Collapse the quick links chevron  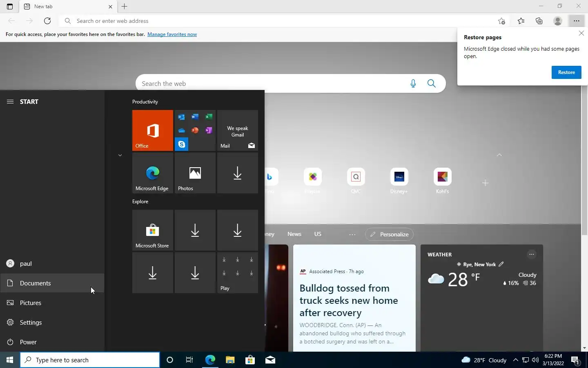tap(499, 155)
